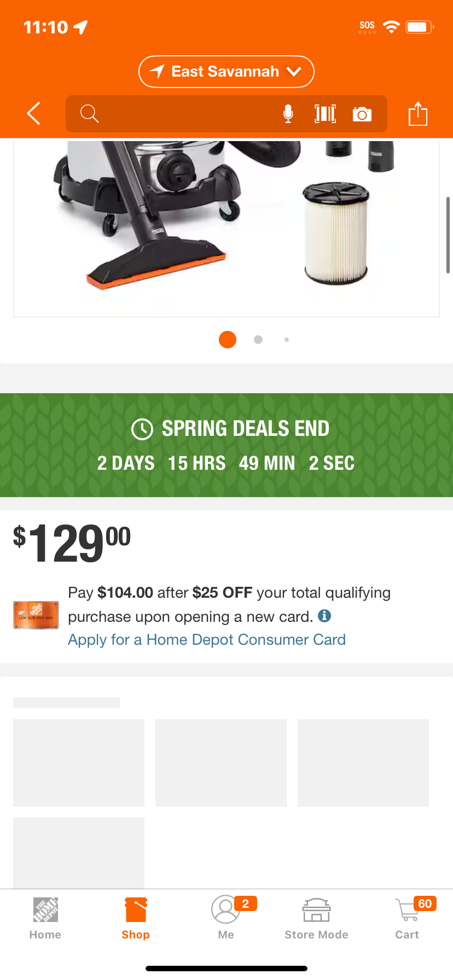Switch to the Shop tab
The image size is (453, 980).
tap(136, 919)
